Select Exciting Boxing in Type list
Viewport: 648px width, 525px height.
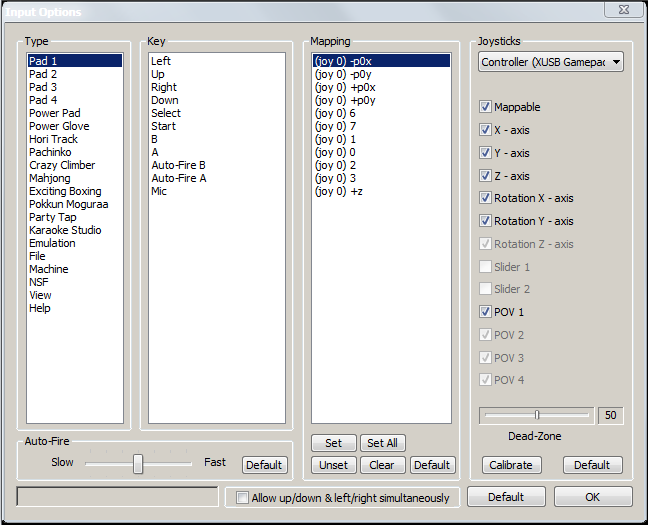(75, 191)
